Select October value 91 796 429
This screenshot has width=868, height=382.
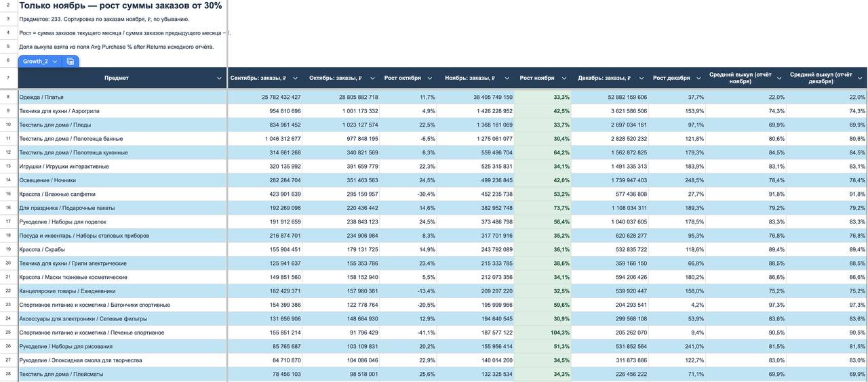pos(341,333)
